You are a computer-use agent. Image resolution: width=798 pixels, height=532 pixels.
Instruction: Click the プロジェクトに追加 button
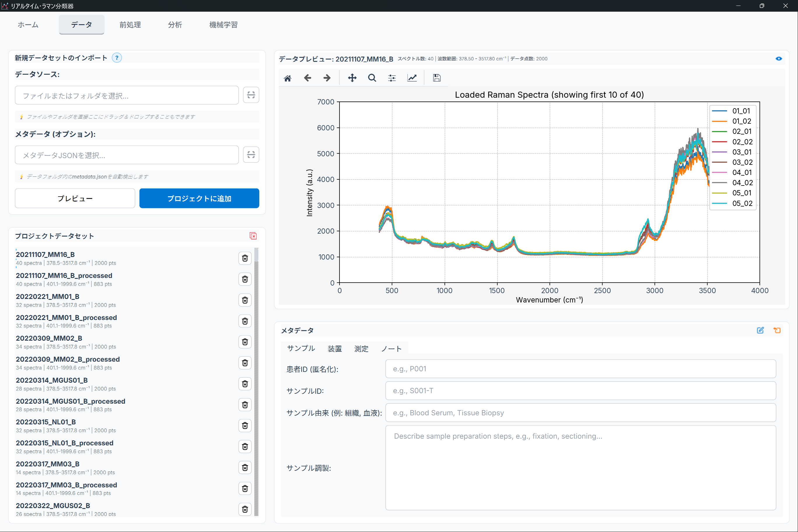pos(199,199)
